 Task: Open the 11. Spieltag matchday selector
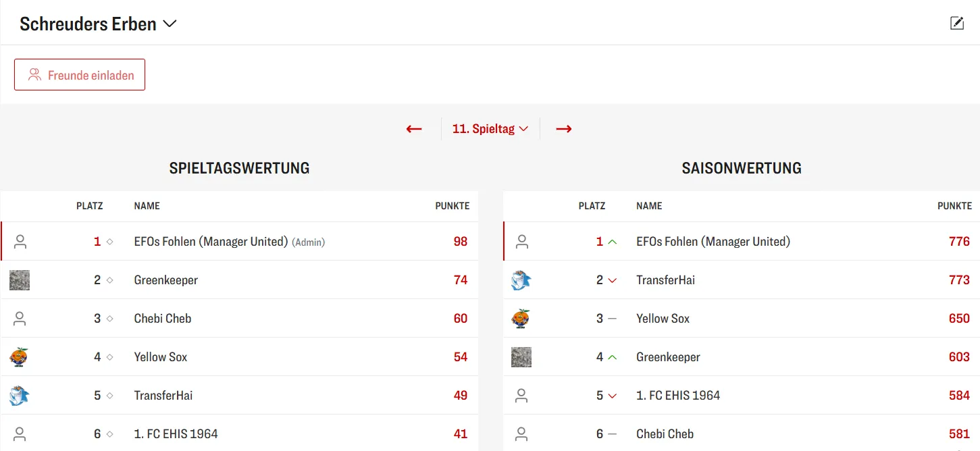[490, 129]
